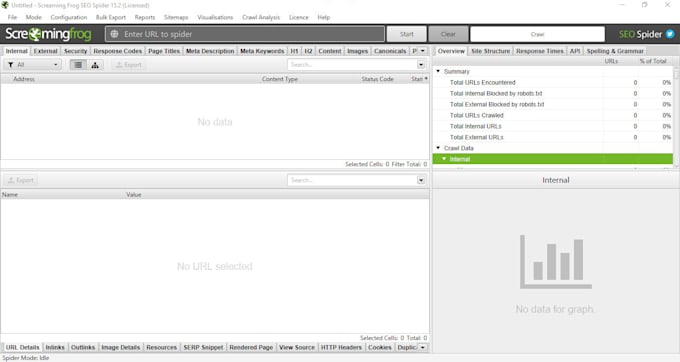Collapse the Crawl Data section
This screenshot has height=362, width=680.
[x=438, y=148]
